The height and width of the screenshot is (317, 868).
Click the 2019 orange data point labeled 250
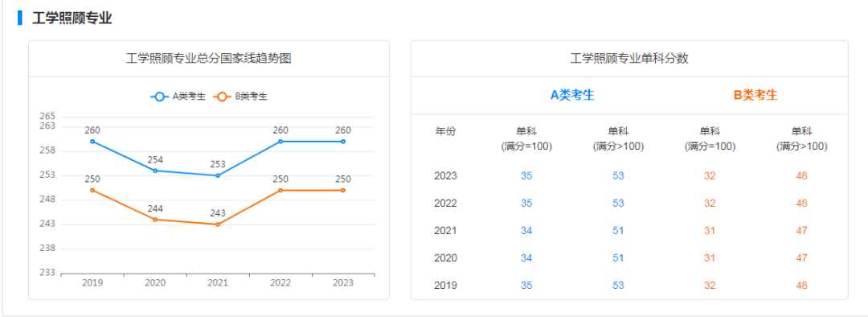(92, 190)
